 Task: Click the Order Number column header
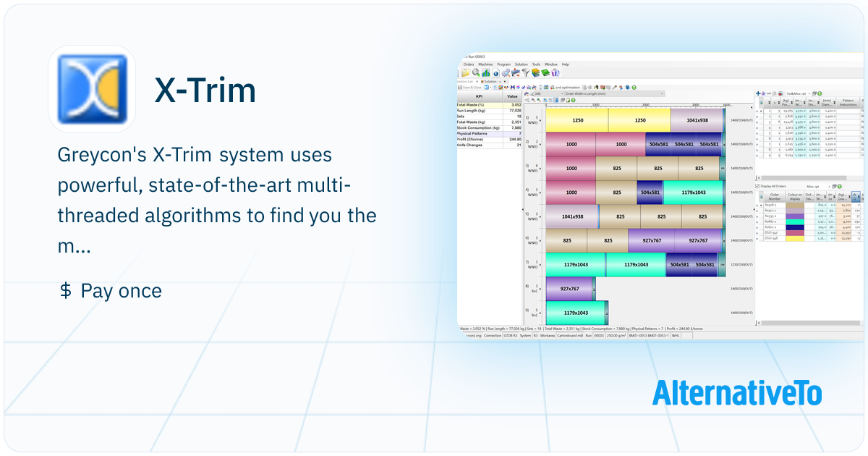click(x=775, y=197)
